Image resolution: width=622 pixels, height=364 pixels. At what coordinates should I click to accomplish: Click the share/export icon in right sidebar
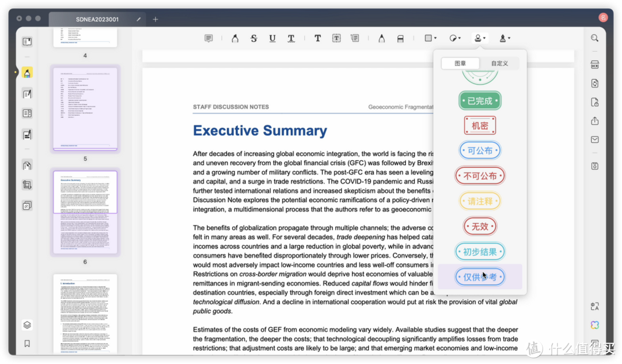(594, 121)
